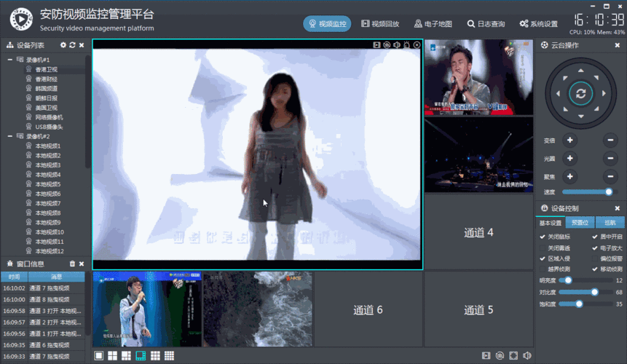Collapse the 录像机#1 tree node
Screen dimensions: 627x364
click(x=9, y=60)
